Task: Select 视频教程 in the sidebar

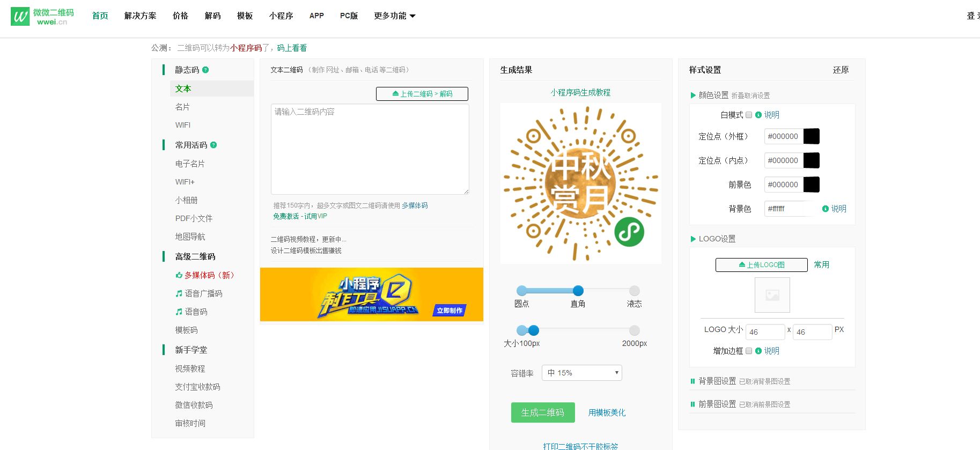Action: 190,368
